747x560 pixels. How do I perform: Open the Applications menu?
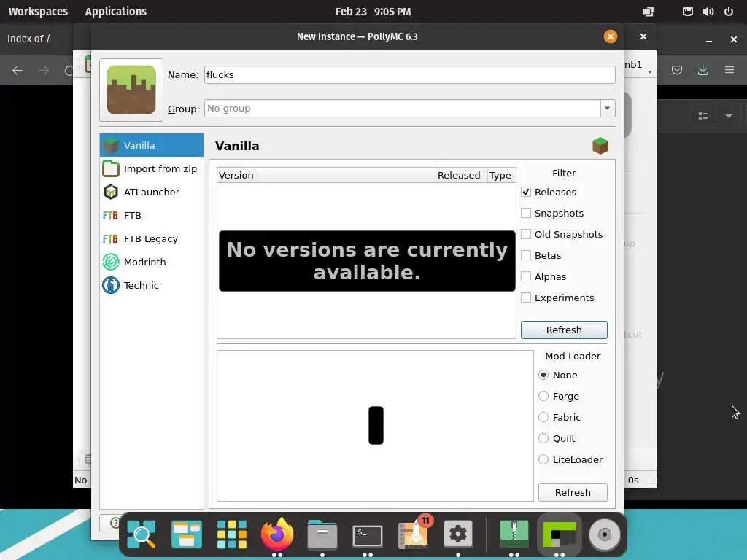116,12
